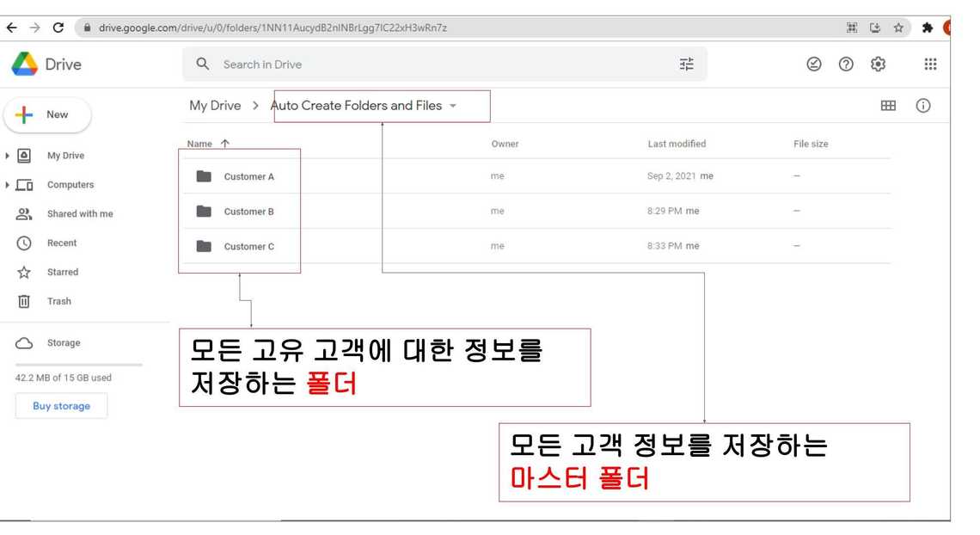The width and height of the screenshot is (980, 535).
Task: Click the Buy storage button
Action: click(61, 406)
